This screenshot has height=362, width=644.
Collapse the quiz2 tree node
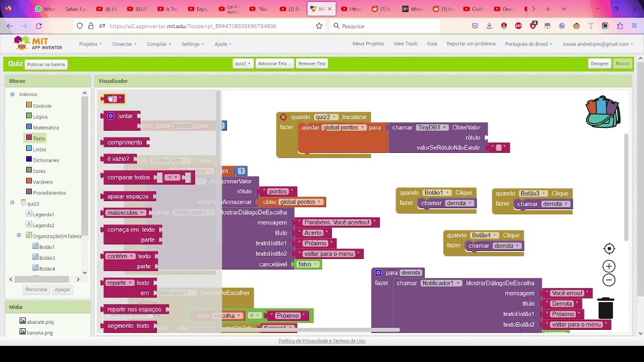coord(12,203)
